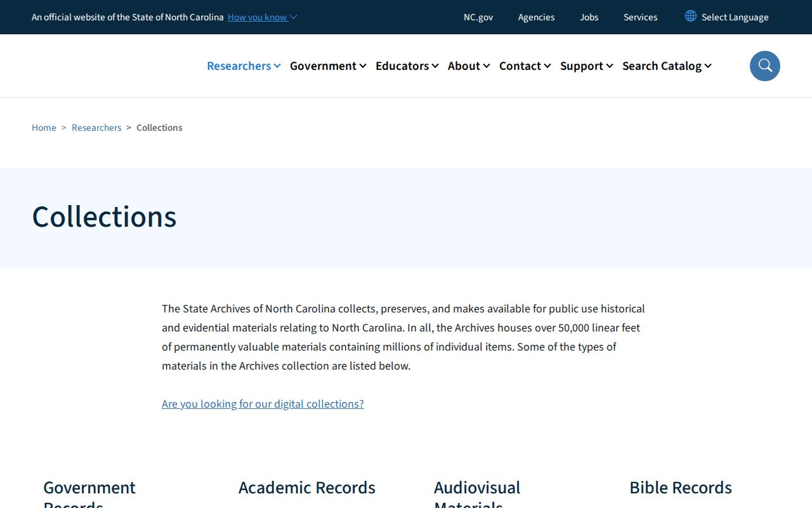Click the round search magnifier icon

tap(765, 66)
